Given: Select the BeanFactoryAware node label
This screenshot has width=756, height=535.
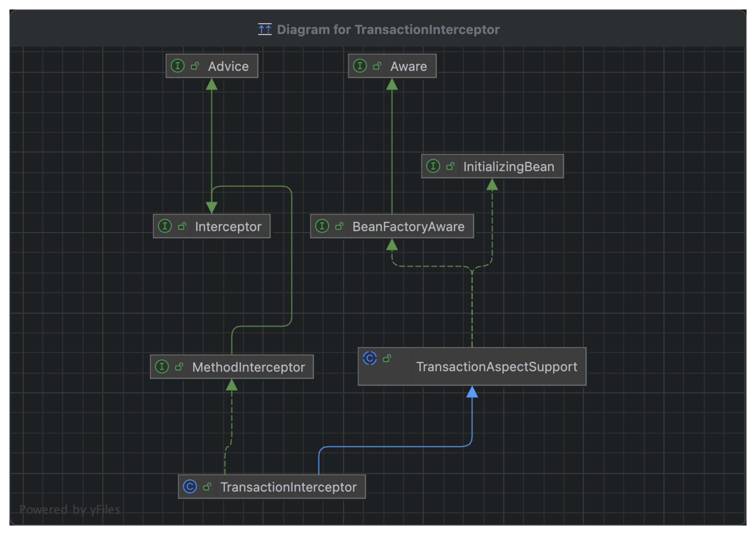Looking at the screenshot, I should pos(408,227).
